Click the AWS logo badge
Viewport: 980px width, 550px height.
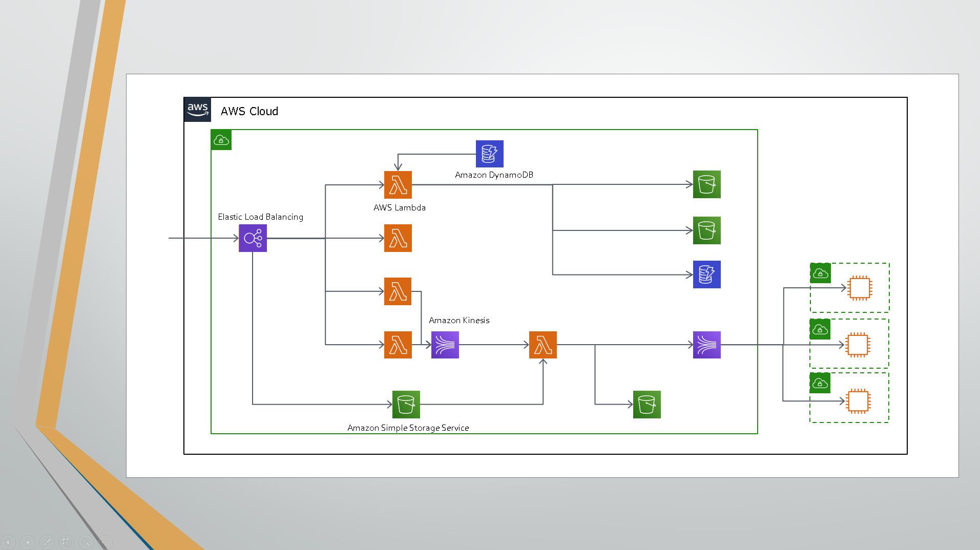coord(197,110)
